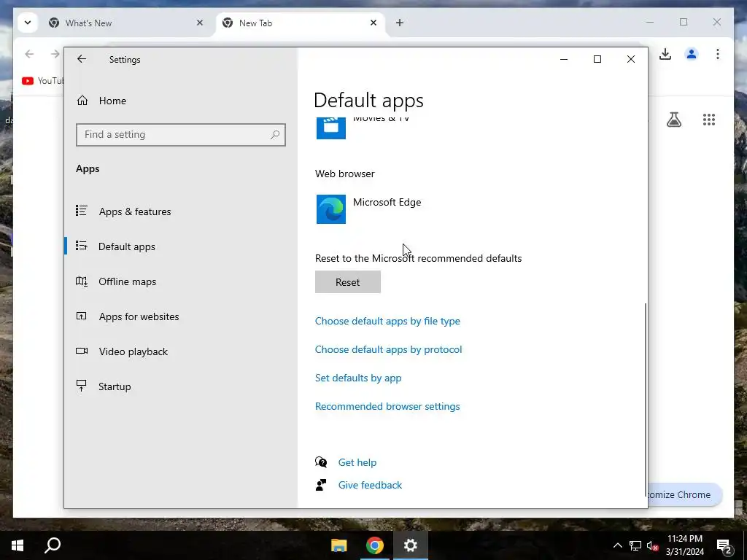This screenshot has height=560, width=747.
Task: Open Settings Home
Action: [101, 101]
